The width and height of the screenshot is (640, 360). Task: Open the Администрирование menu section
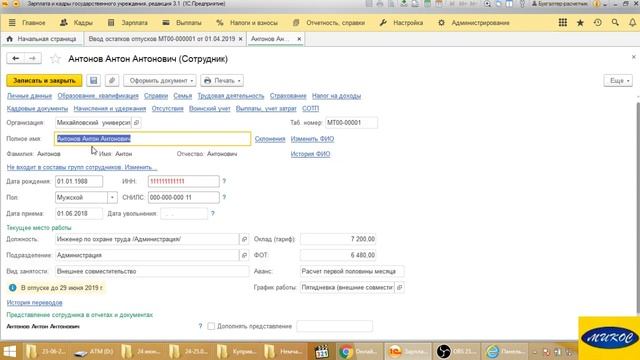[473, 23]
